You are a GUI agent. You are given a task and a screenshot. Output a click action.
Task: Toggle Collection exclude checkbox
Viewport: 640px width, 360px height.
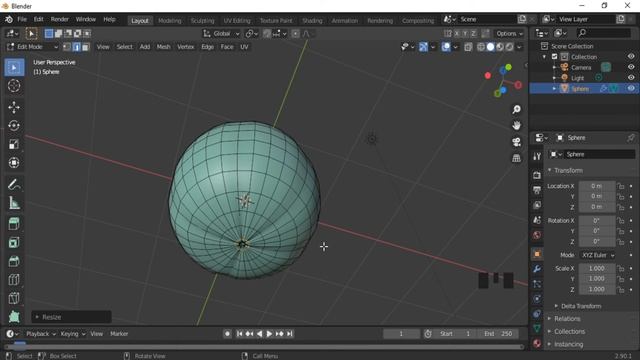tap(554, 57)
